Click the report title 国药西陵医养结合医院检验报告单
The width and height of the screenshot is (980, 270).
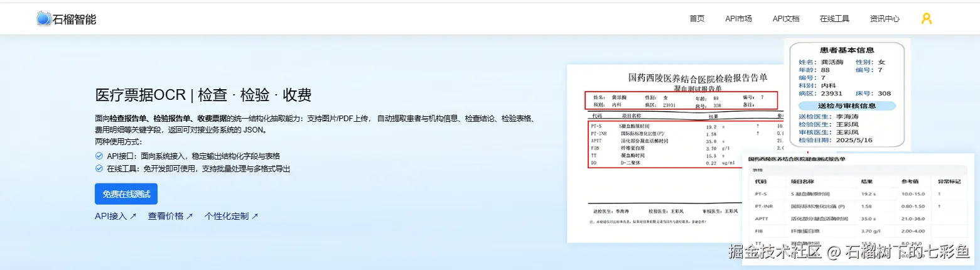coord(698,78)
